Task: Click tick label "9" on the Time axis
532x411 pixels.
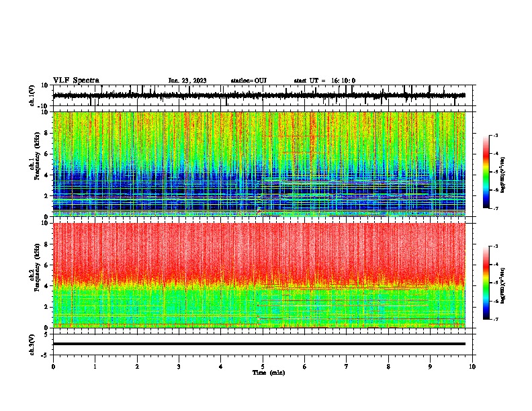Action: pos(430,367)
